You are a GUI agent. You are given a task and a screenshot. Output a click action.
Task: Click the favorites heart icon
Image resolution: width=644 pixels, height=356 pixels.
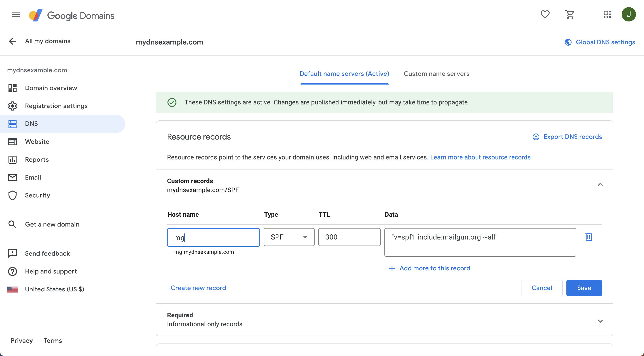(545, 15)
